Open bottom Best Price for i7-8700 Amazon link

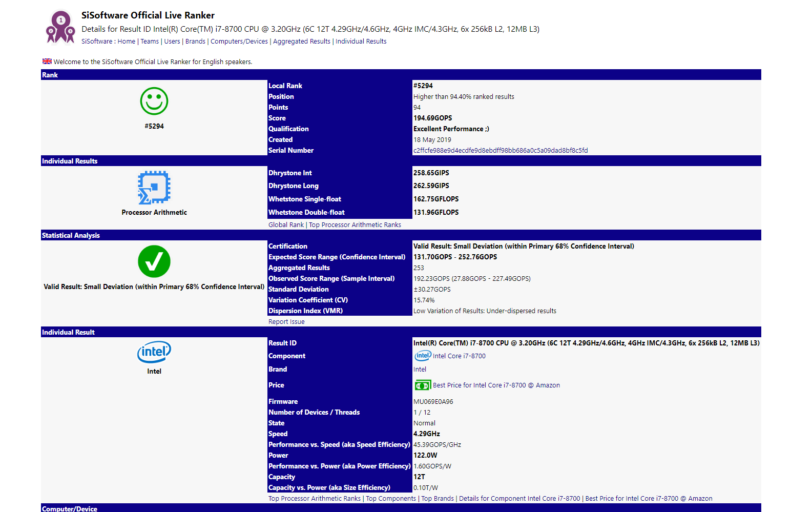coord(649,499)
